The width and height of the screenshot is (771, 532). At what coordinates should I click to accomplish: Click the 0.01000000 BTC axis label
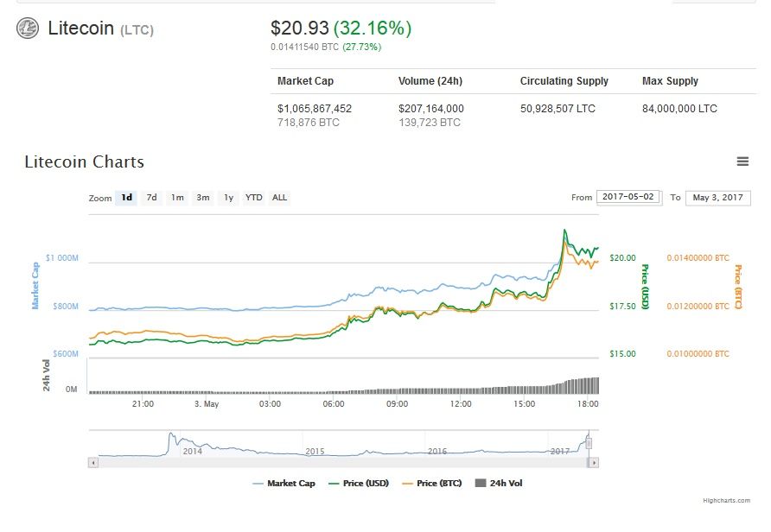pyautogui.click(x=698, y=354)
